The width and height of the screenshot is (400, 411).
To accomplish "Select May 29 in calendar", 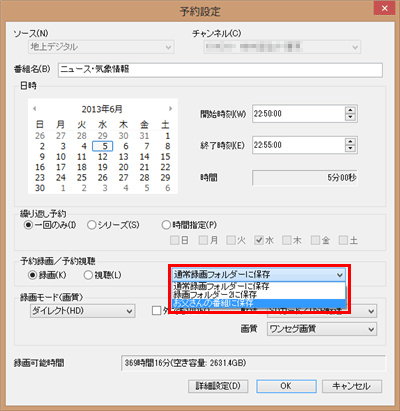I will click(103, 136).
